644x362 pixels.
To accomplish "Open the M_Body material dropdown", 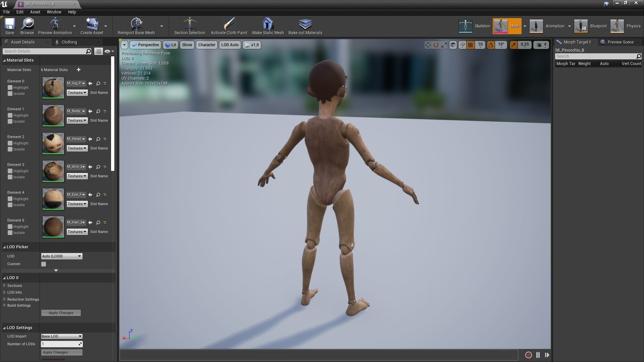I will [x=76, y=111].
